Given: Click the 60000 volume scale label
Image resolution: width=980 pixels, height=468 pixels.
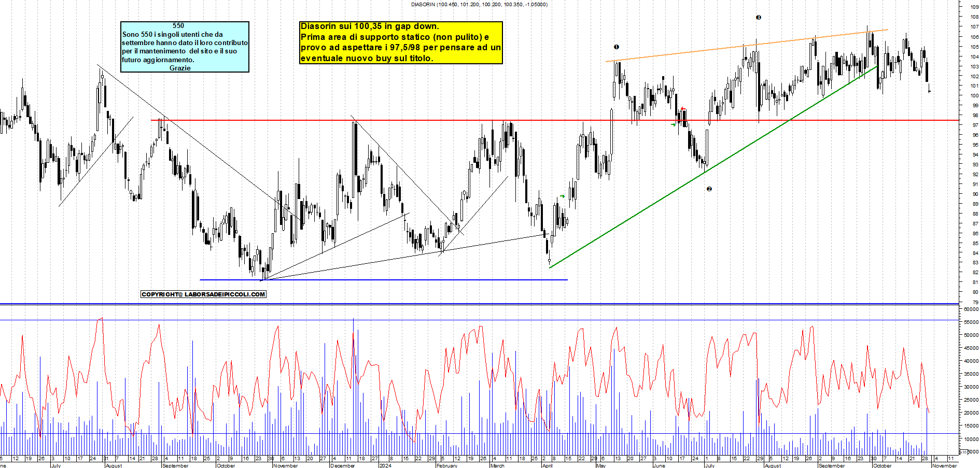Looking at the screenshot, I should 971,309.
